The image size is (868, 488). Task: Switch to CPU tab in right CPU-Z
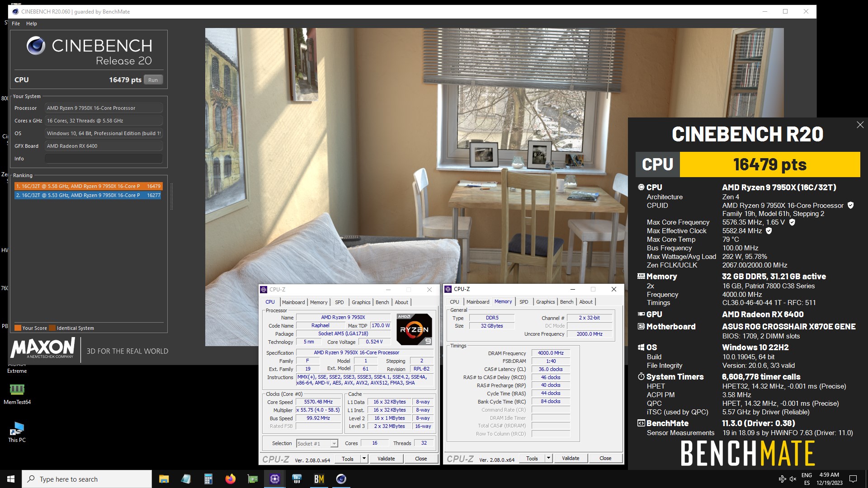click(x=455, y=302)
